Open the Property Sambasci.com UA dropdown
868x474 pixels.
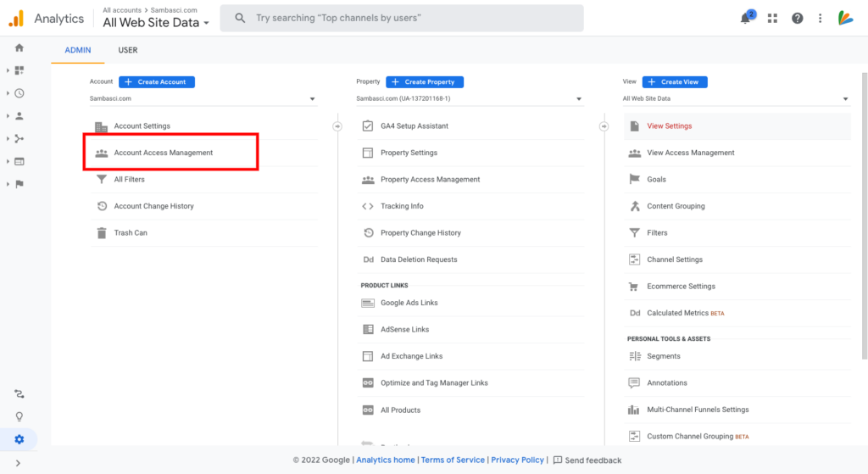pyautogui.click(x=470, y=98)
